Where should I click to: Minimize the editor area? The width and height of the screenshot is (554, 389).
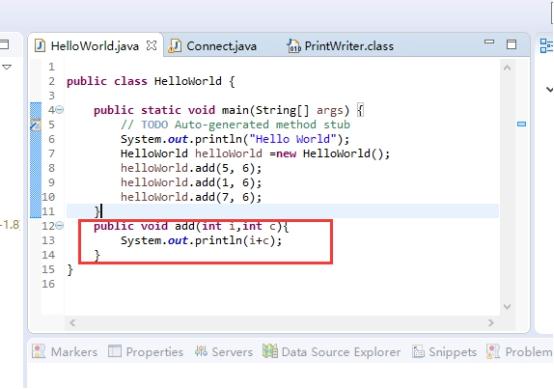point(489,42)
